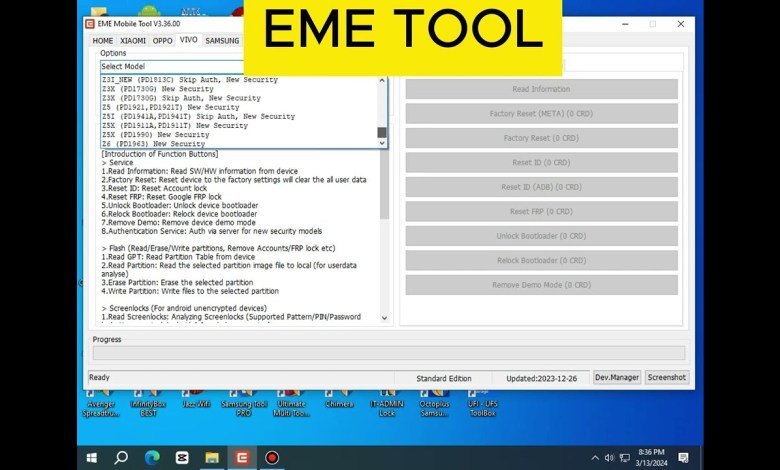Click Factory Reset (META) (0 CRD)
The width and height of the screenshot is (780, 470).
[x=541, y=113]
